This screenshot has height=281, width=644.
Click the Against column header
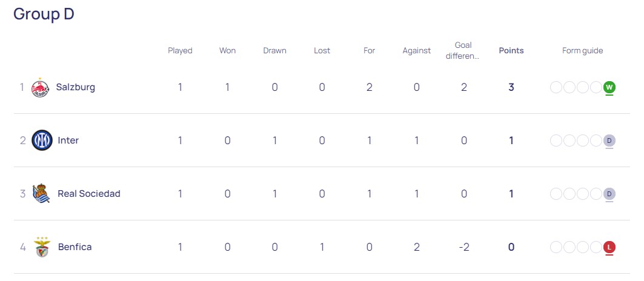pos(416,50)
